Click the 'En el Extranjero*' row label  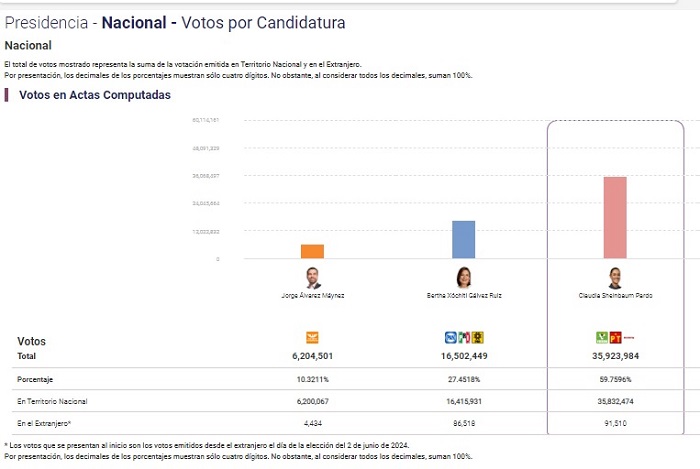[x=43, y=424]
